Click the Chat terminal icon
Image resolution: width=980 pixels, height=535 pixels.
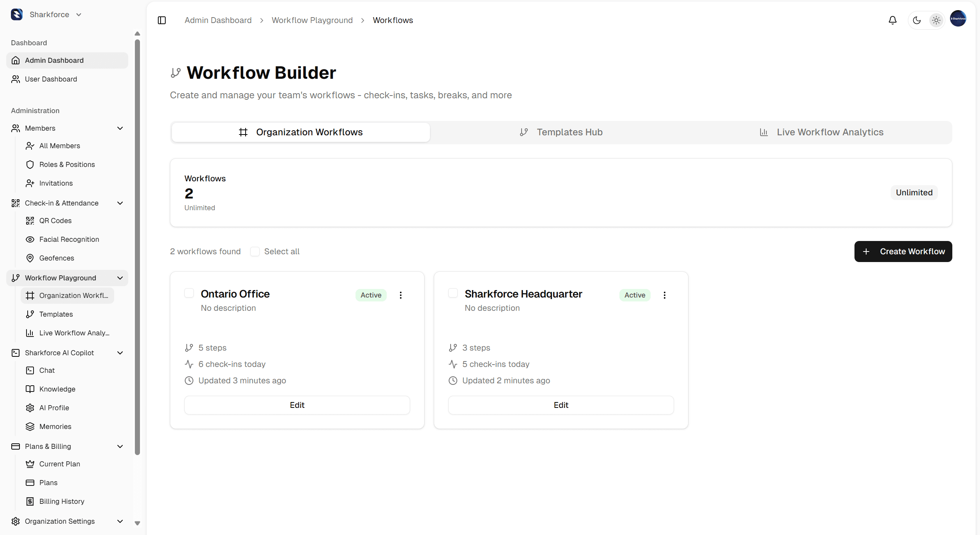click(30, 370)
